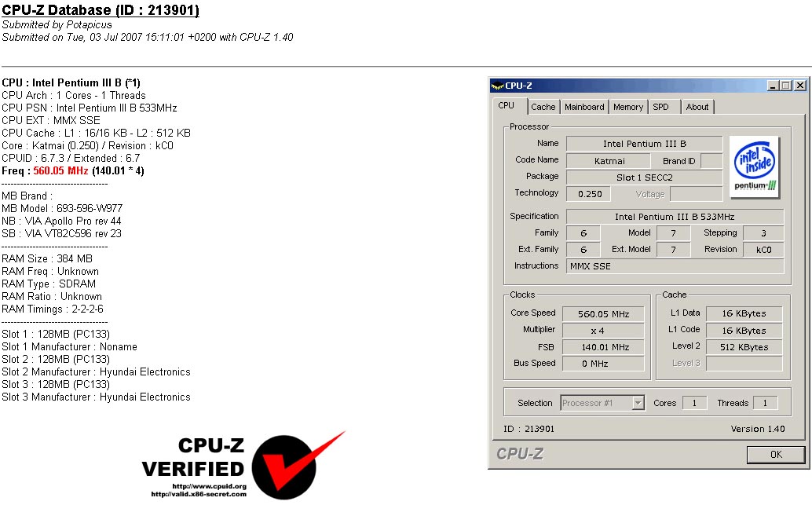Click the NB VIA Apollo Pro rev 44 line
Viewport: 812px width, 505px height.
(x=61, y=221)
